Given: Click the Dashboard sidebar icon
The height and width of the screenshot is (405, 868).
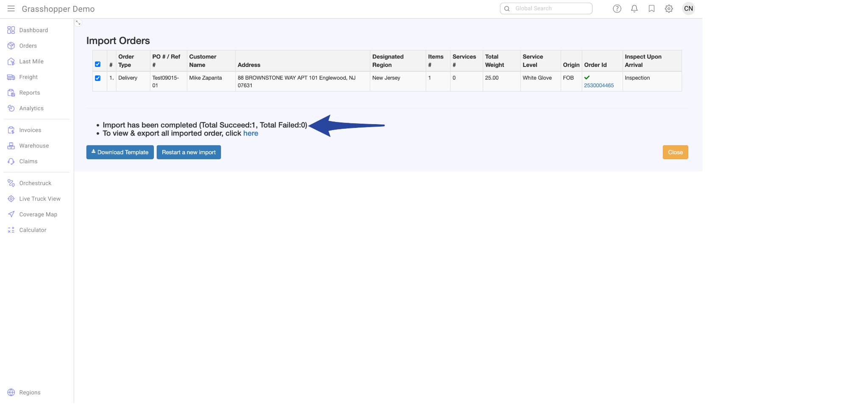Looking at the screenshot, I should tap(11, 30).
